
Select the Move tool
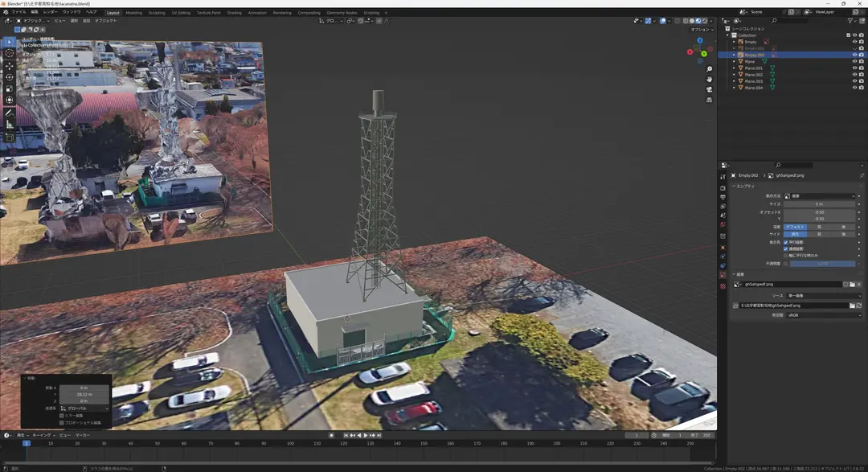click(10, 66)
